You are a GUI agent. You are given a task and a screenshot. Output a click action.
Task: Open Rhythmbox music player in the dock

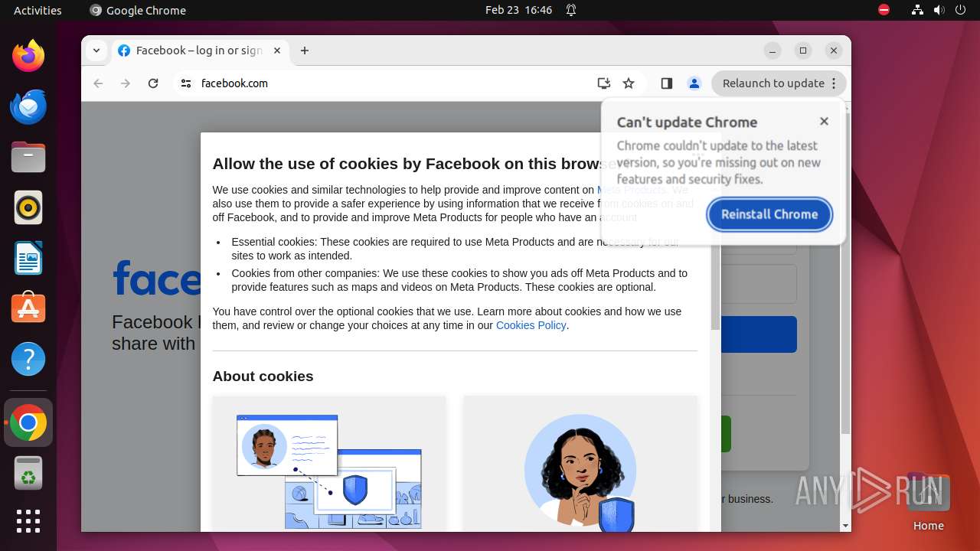[28, 207]
